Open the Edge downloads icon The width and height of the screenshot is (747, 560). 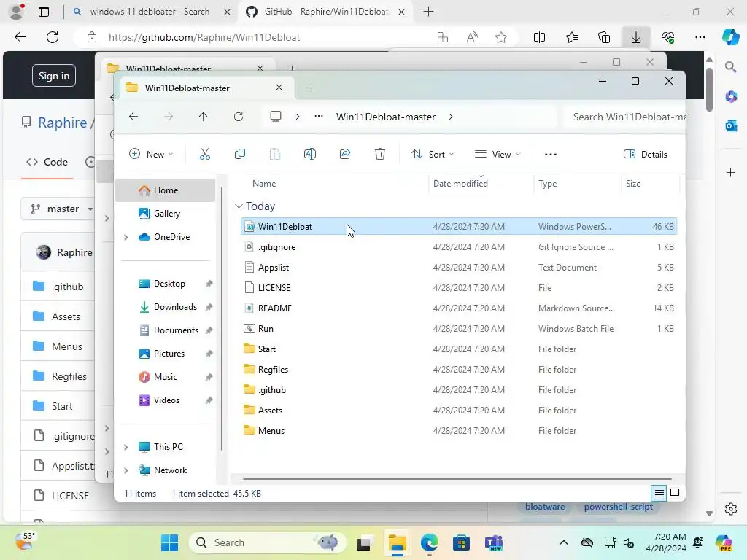pos(636,37)
